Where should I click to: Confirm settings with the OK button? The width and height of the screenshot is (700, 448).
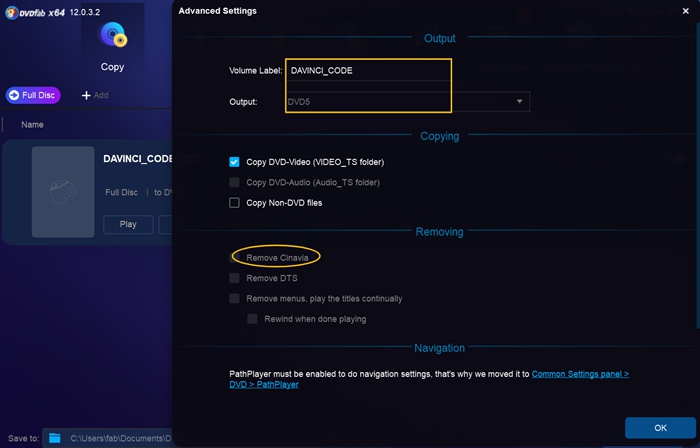660,428
